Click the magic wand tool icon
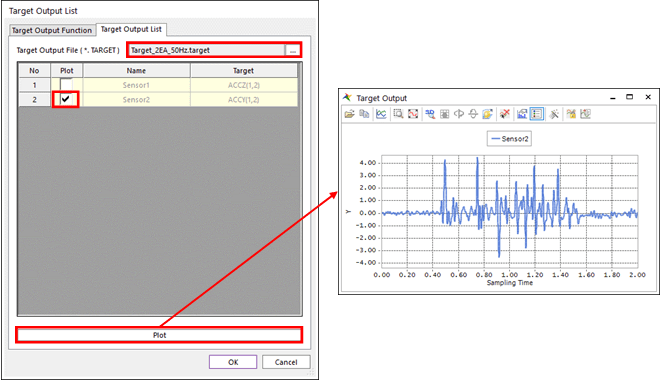The width and height of the screenshot is (660, 380). point(554,114)
